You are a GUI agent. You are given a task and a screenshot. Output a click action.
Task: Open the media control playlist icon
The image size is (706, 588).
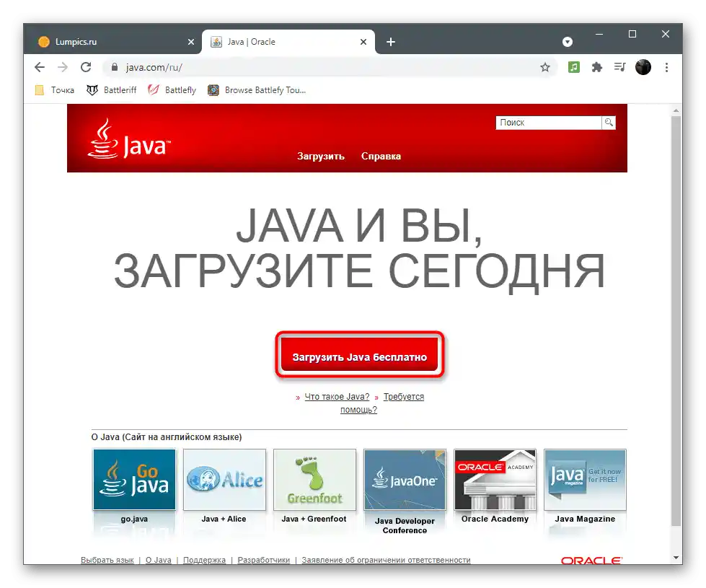tap(620, 68)
